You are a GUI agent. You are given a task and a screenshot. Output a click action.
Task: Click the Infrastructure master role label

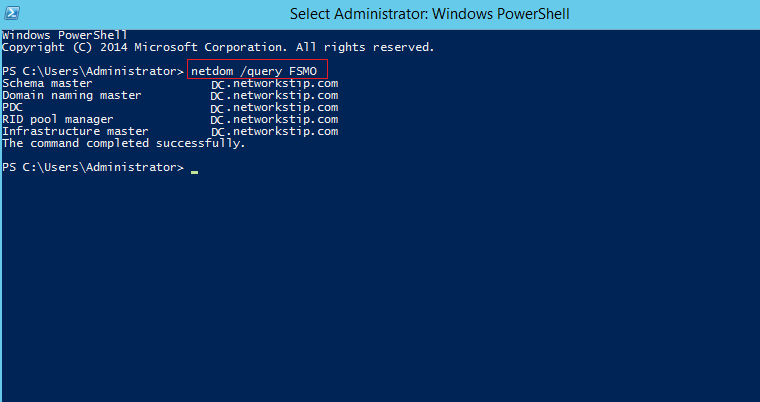[74, 131]
